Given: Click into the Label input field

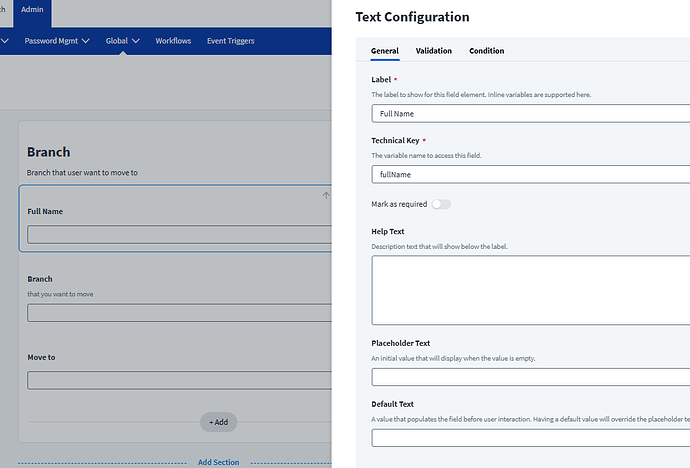Looking at the screenshot, I should (x=530, y=114).
